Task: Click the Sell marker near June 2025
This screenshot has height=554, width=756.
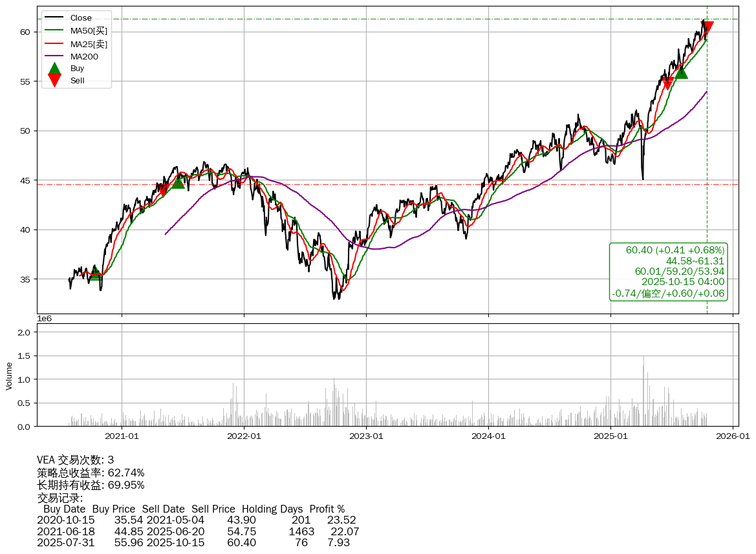Action: click(x=668, y=84)
